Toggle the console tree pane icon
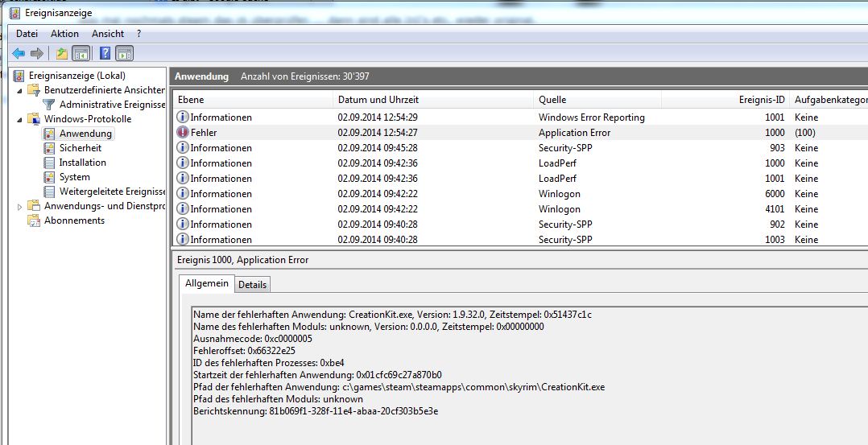The image size is (868, 445). click(81, 54)
